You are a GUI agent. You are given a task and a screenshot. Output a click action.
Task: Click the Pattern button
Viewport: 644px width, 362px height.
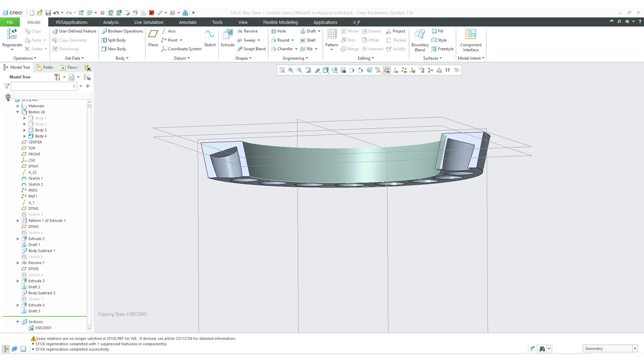click(332, 39)
